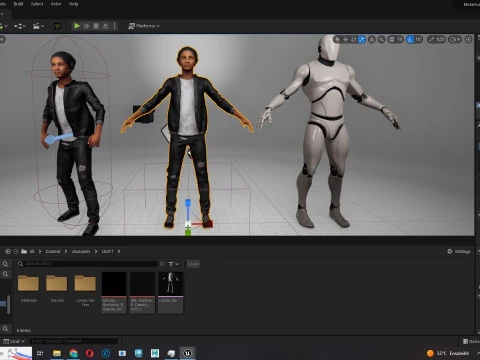Toggle rotation snapping in viewport
This screenshot has height=360, width=480.
(x=410, y=40)
